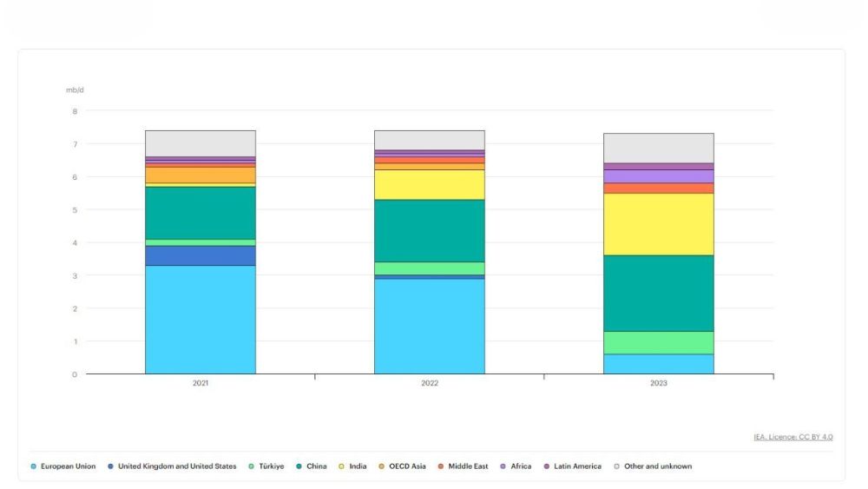
Task: Toggle the Latin America legend entry
Action: pyautogui.click(x=572, y=466)
